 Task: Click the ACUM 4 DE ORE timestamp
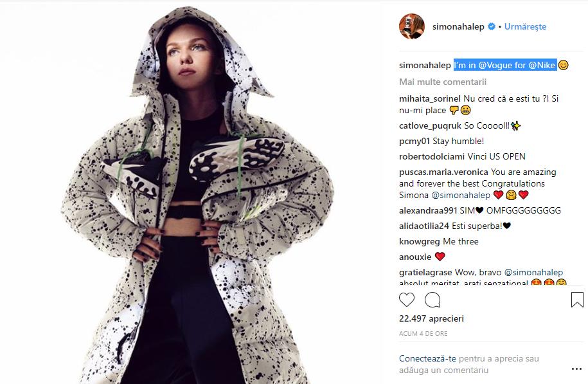point(423,333)
